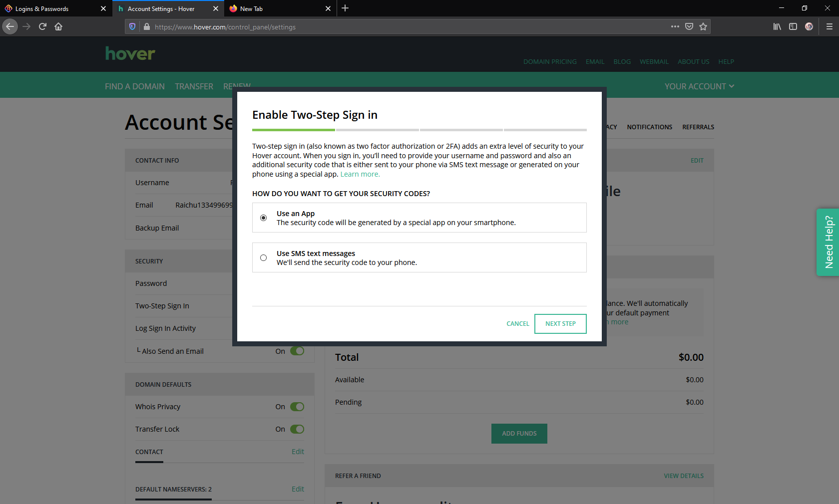Open Firefox account avatar menu
The width and height of the screenshot is (839, 504).
pyautogui.click(x=809, y=26)
